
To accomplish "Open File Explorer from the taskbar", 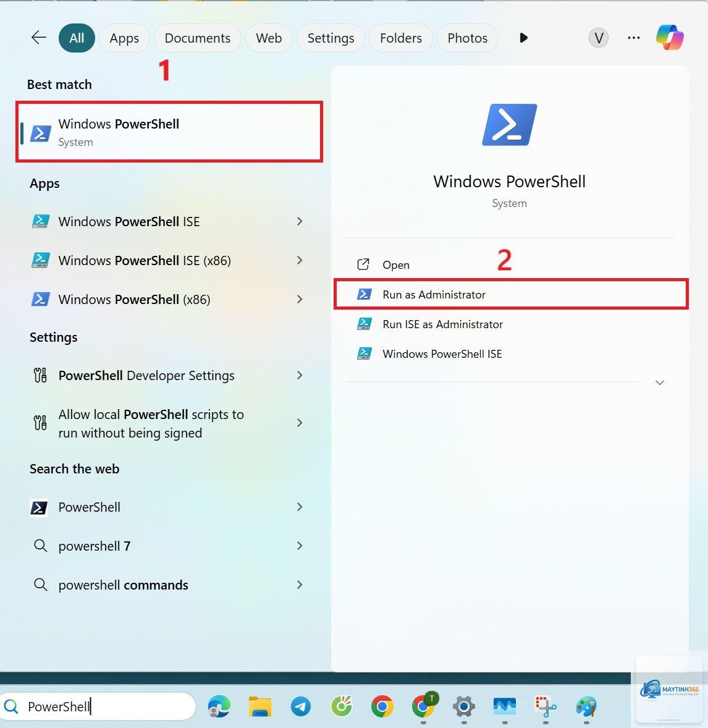I will pos(260,706).
